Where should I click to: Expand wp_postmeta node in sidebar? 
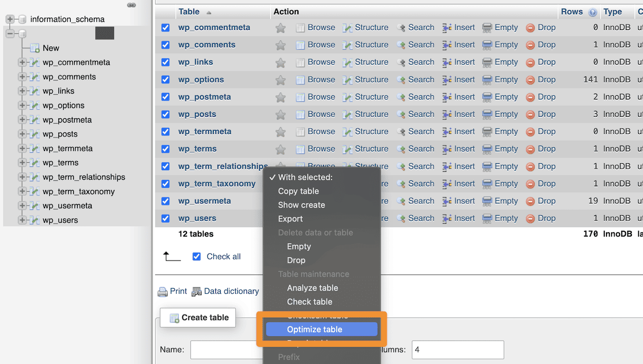click(x=22, y=120)
